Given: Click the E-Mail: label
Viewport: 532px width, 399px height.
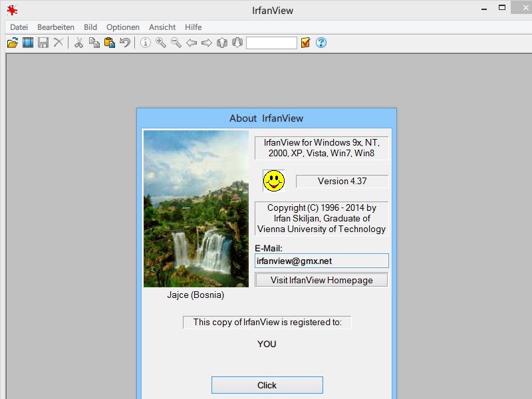Looking at the screenshot, I should [x=269, y=248].
